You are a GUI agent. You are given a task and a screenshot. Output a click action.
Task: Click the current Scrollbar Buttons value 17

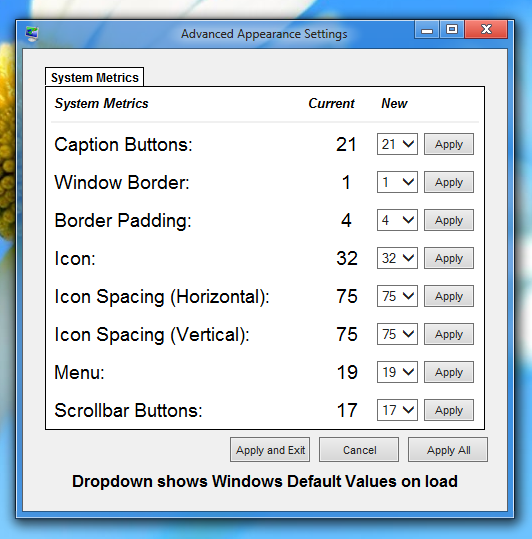point(347,410)
